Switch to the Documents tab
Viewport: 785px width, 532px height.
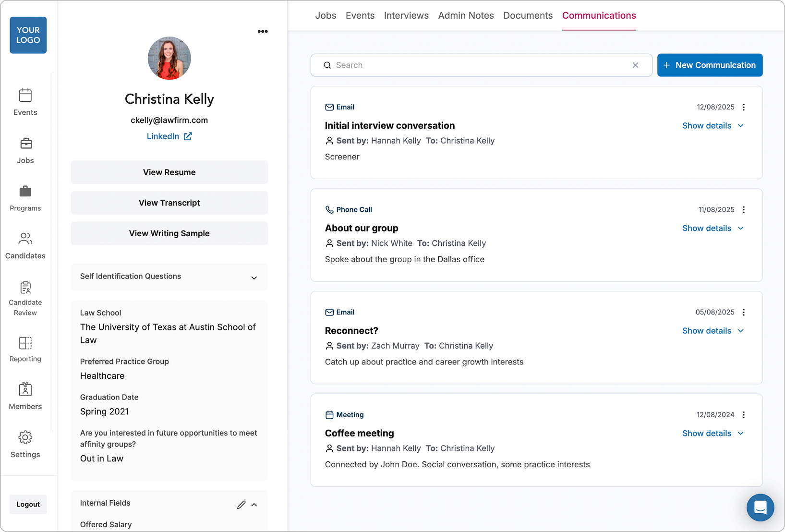pos(528,15)
